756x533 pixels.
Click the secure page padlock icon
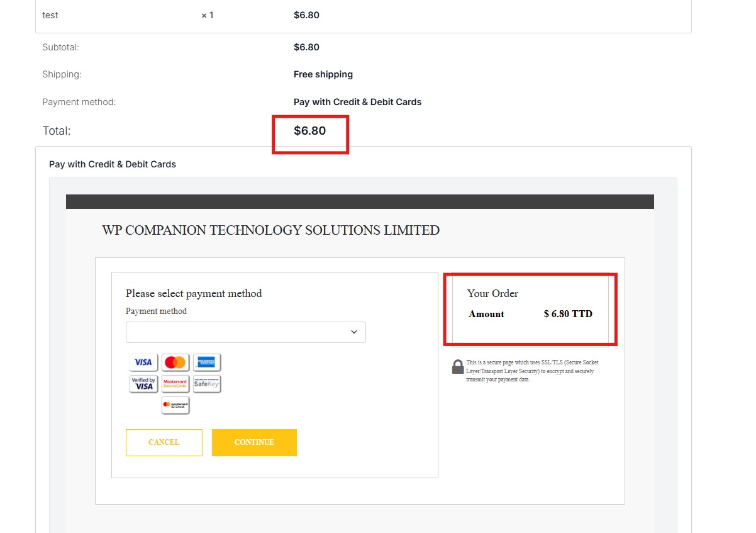coord(458,367)
